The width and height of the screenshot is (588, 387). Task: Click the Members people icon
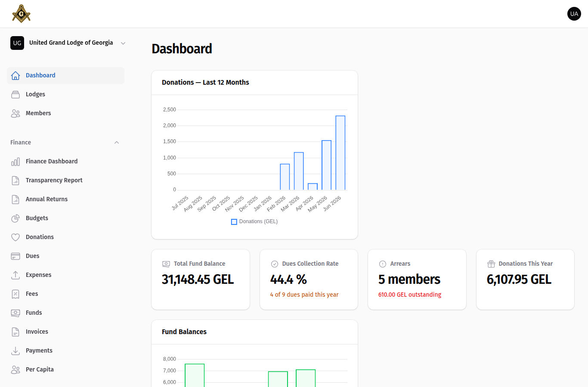coord(15,114)
